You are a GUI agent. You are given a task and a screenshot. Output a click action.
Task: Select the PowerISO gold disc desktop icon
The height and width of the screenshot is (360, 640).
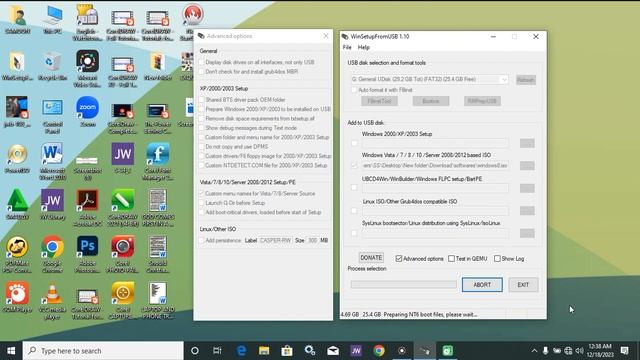click(17, 158)
